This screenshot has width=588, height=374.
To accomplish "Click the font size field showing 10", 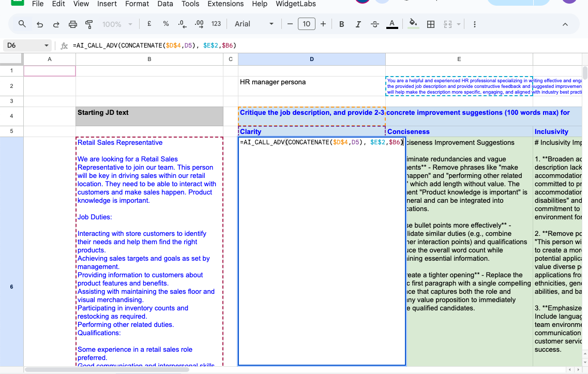I will click(x=306, y=24).
